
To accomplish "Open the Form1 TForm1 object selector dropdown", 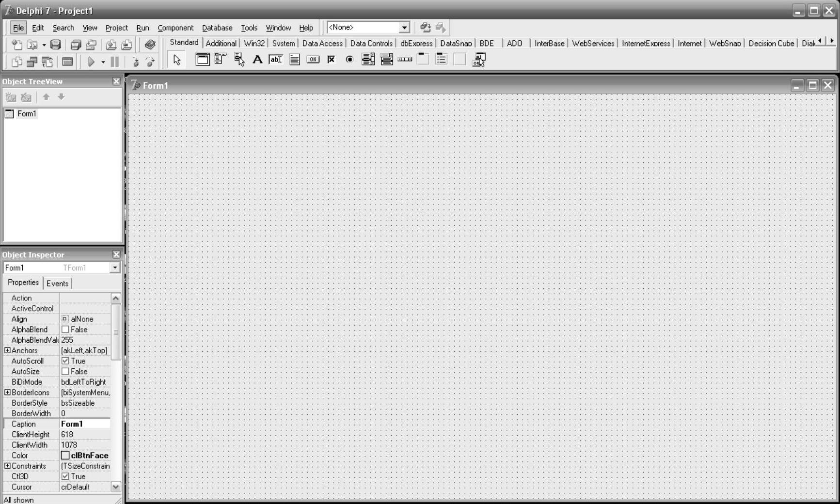I will coord(115,268).
